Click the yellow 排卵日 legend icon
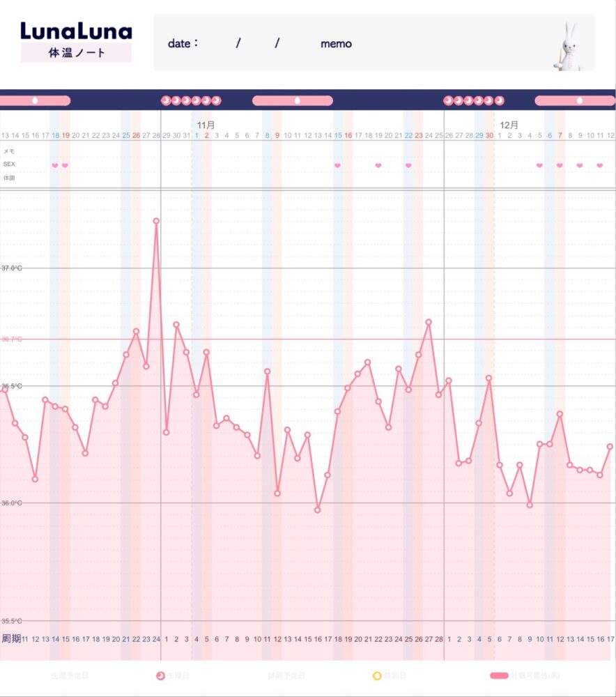The height and width of the screenshot is (697, 616). point(377,676)
